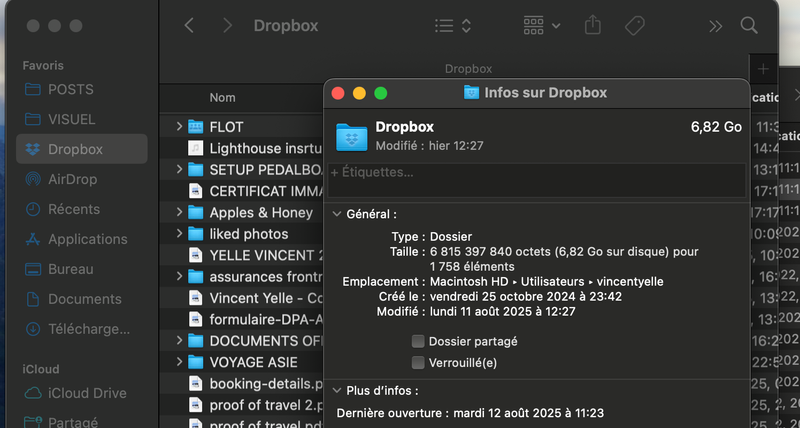Enable the Dossier partagé checkbox

418,341
